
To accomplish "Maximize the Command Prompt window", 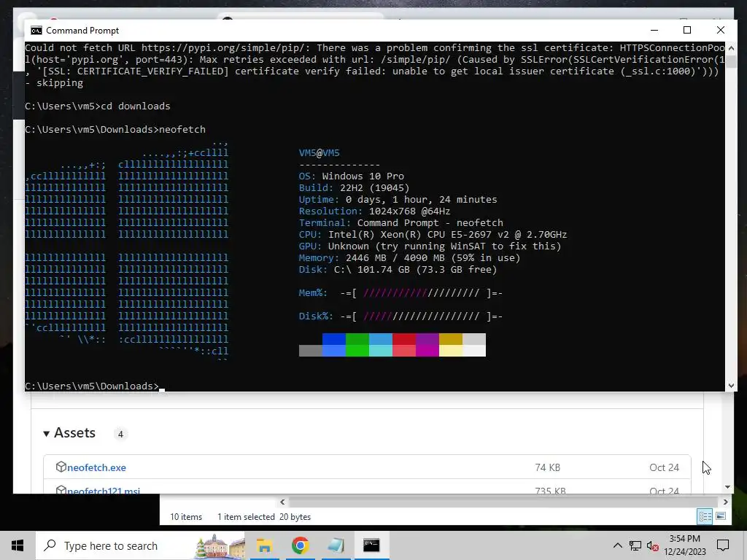I will click(x=687, y=31).
